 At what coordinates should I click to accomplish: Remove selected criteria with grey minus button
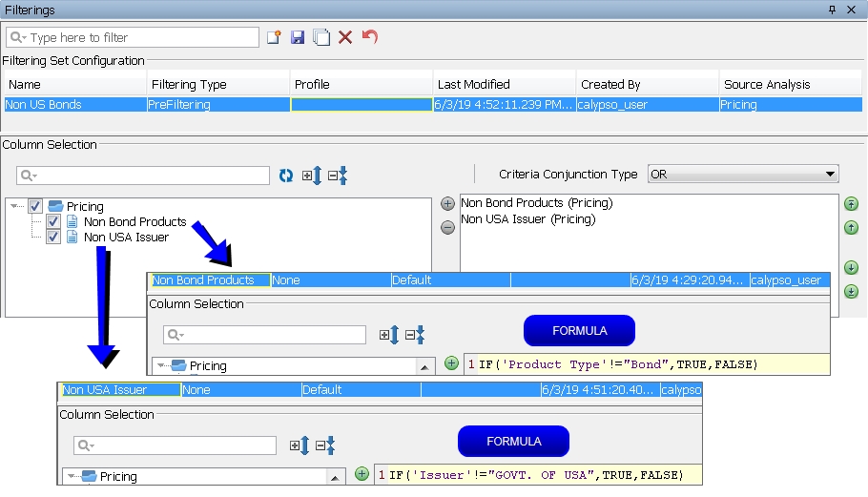[x=447, y=227]
